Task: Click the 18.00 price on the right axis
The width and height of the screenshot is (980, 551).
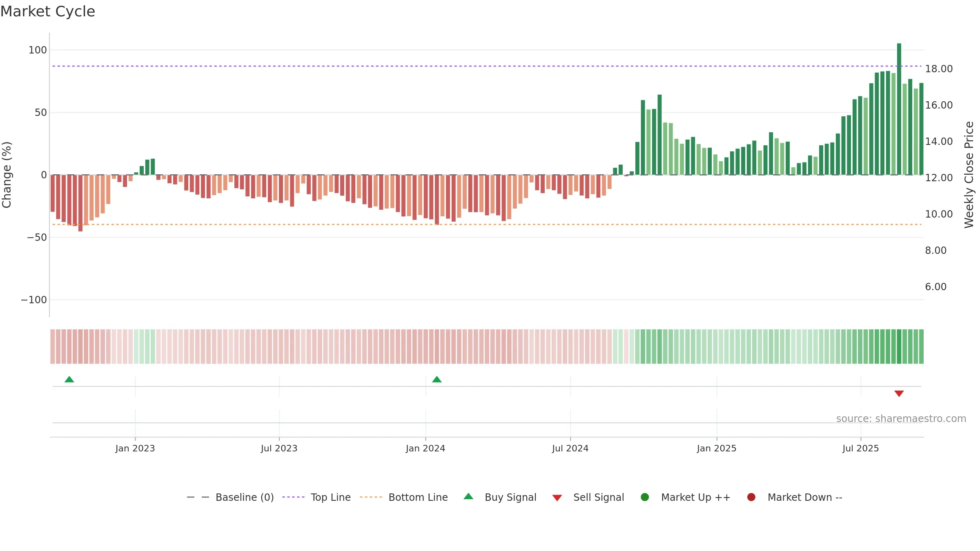Action: (939, 69)
